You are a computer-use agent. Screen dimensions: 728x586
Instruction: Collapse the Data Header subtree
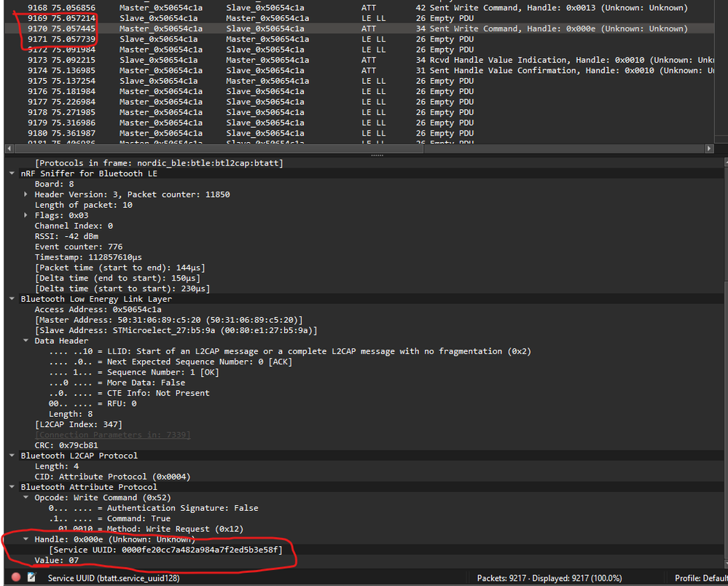[25, 340]
